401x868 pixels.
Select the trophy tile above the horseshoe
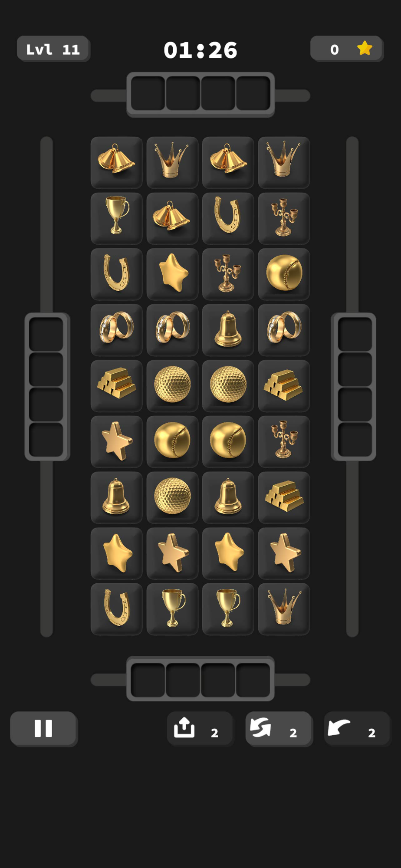click(116, 218)
